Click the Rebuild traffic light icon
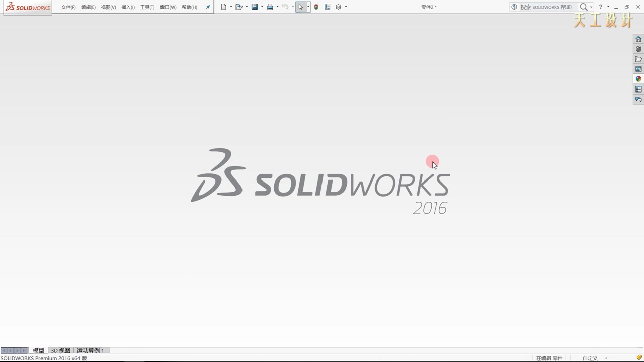The height and width of the screenshot is (362, 644). (x=316, y=7)
